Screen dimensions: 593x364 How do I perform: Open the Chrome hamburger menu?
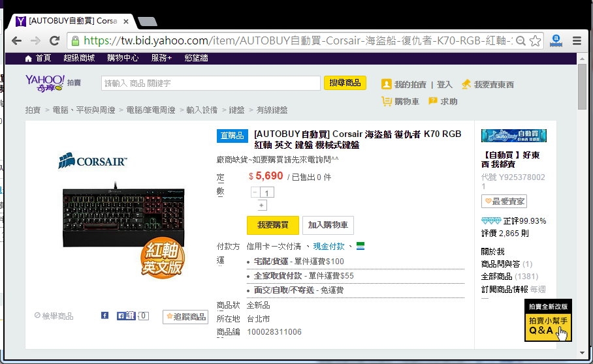point(577,41)
